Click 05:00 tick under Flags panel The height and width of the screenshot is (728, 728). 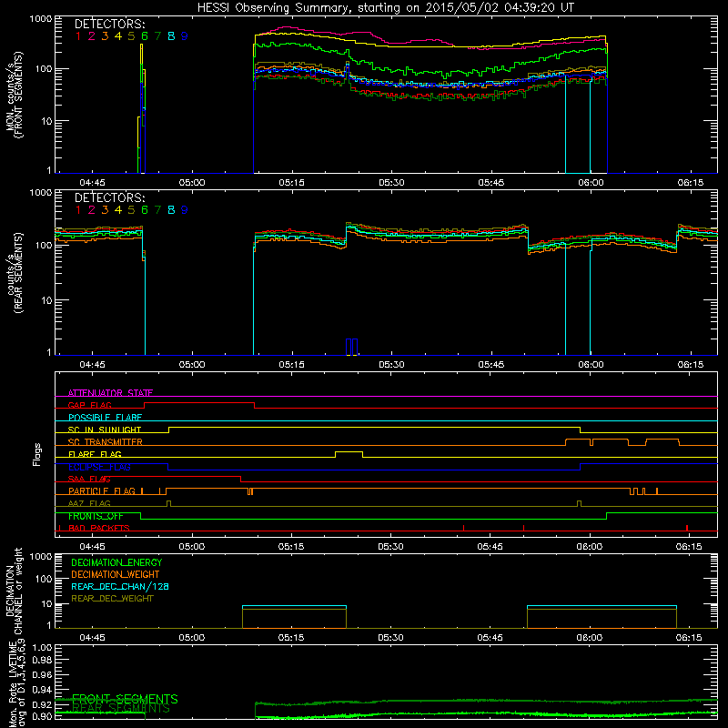point(192,547)
